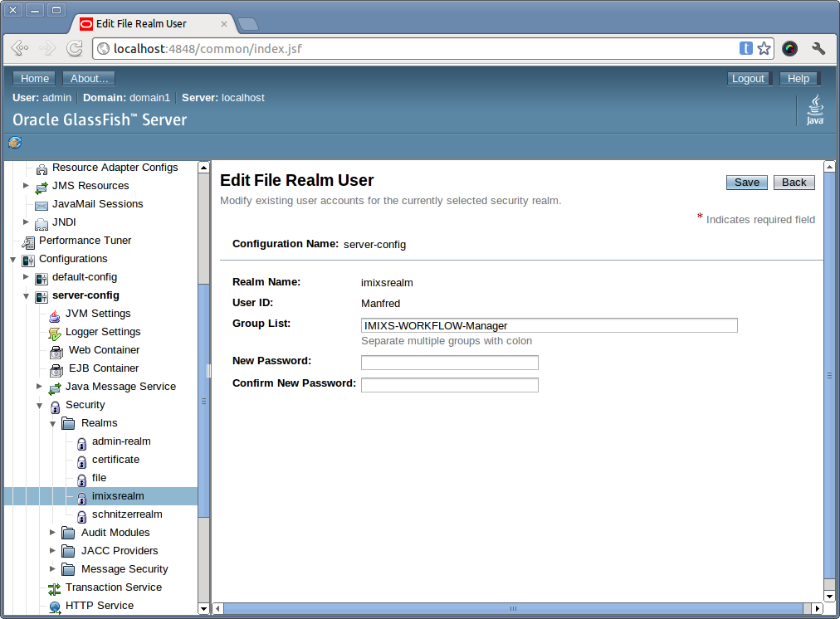Click the EJB Container icon

tap(56, 370)
